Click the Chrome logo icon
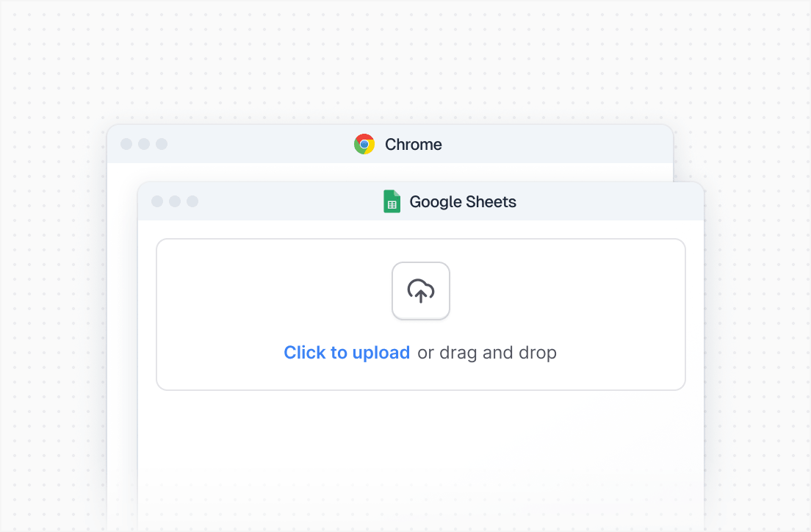The image size is (811, 532). (364, 144)
